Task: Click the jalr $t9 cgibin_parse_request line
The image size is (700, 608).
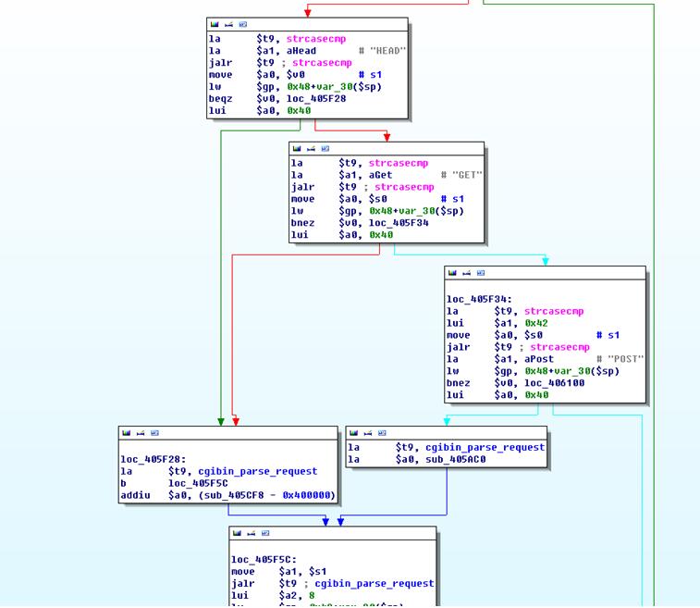Action: tap(333, 583)
